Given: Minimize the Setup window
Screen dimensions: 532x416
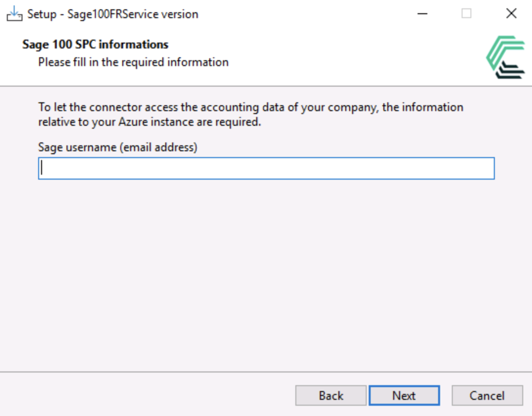Looking at the screenshot, I should [422, 14].
